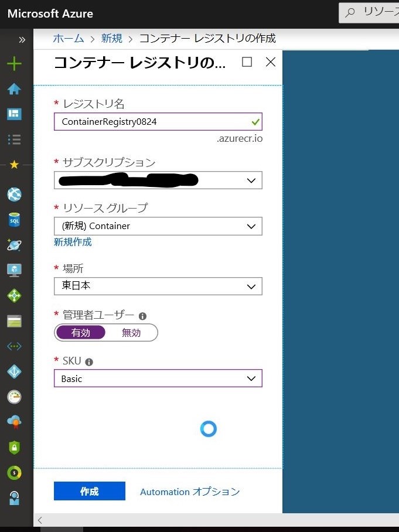Click the horizontal scrollbar left arrow
Image resolution: width=399 pixels, height=532 pixels.
click(x=40, y=520)
